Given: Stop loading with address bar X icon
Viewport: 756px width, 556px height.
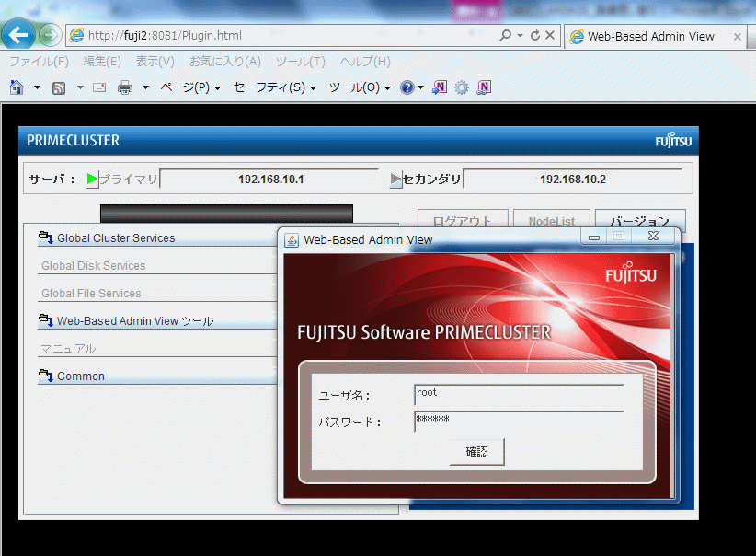Looking at the screenshot, I should pos(550,35).
